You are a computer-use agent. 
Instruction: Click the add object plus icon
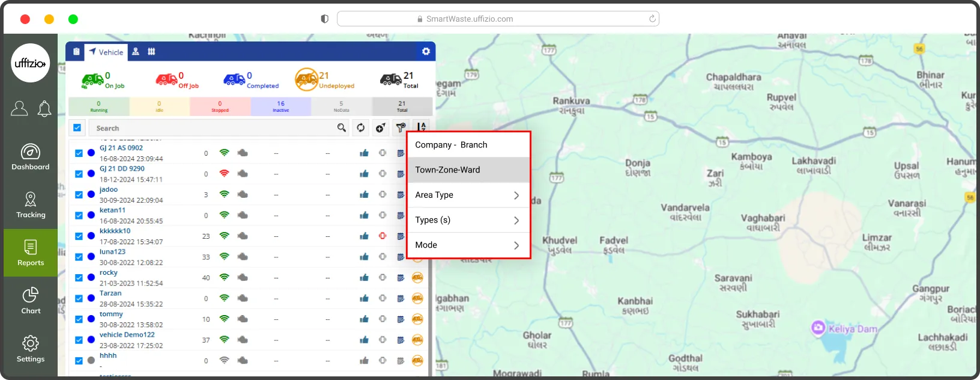(380, 127)
